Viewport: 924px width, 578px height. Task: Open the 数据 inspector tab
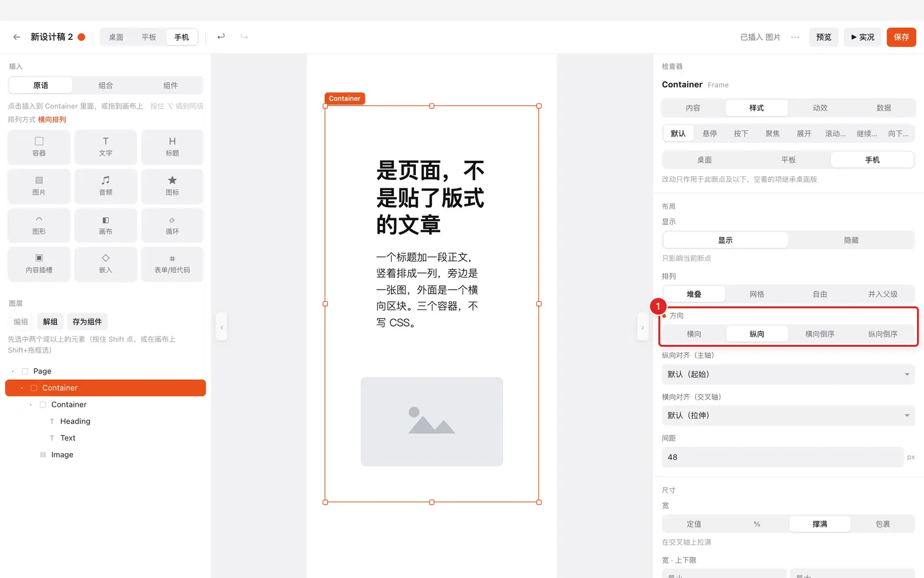coord(884,108)
